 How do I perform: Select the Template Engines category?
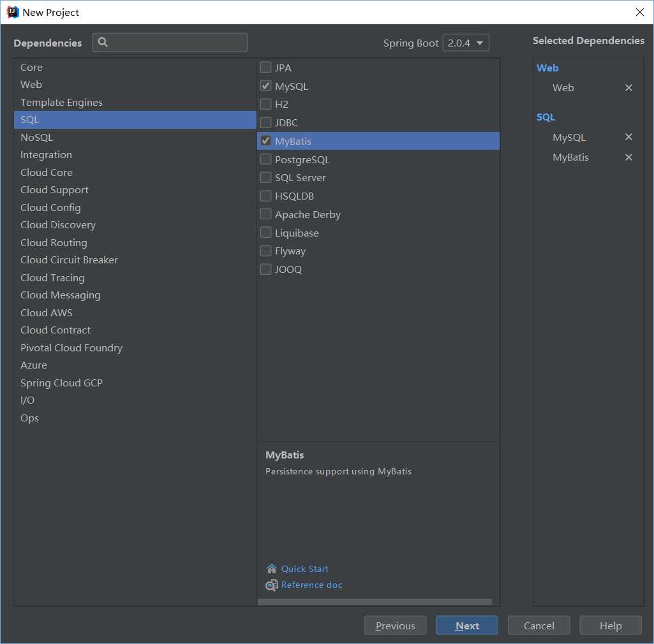[61, 102]
